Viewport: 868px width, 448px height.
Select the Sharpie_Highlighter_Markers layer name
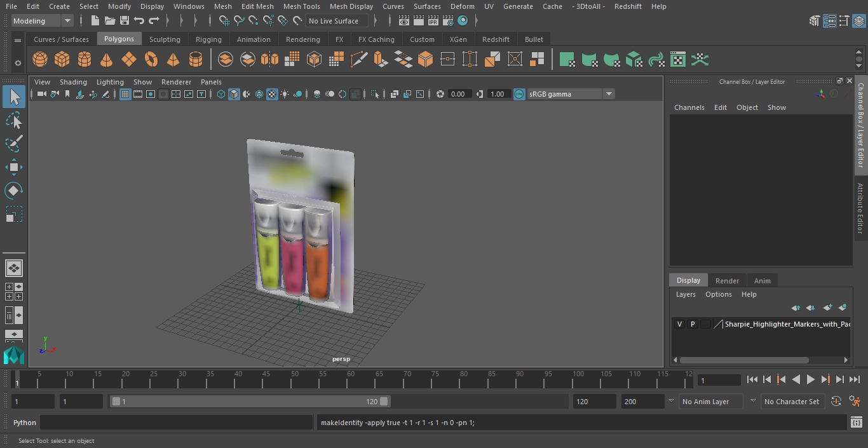pyautogui.click(x=787, y=324)
